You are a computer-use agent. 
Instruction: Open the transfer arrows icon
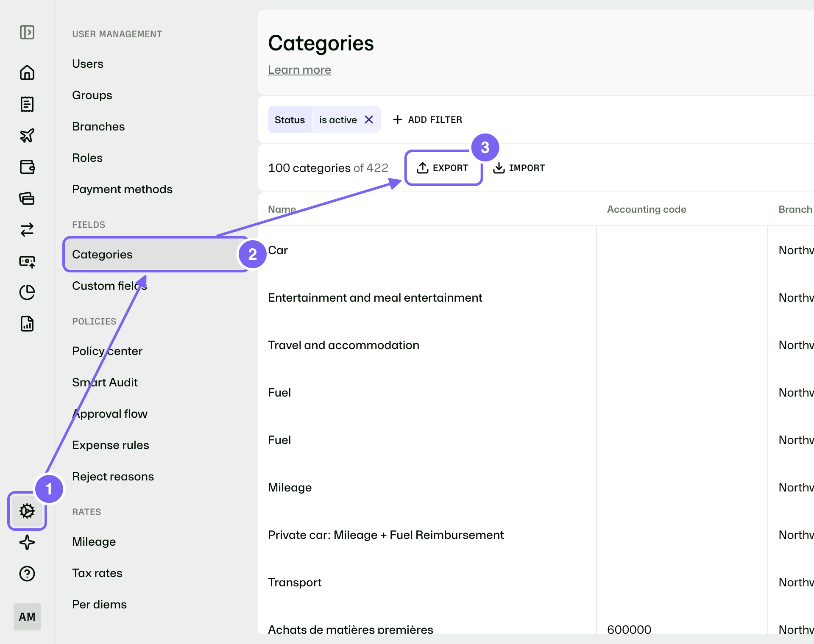pyautogui.click(x=27, y=230)
